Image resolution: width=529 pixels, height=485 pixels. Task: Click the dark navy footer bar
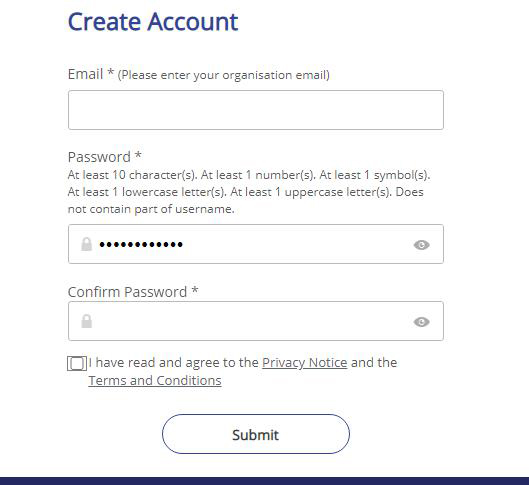point(264,481)
